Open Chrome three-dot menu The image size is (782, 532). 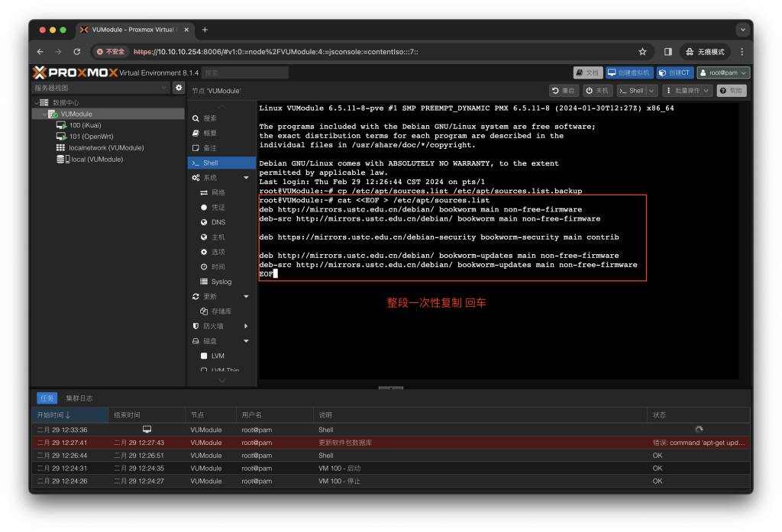click(x=742, y=52)
